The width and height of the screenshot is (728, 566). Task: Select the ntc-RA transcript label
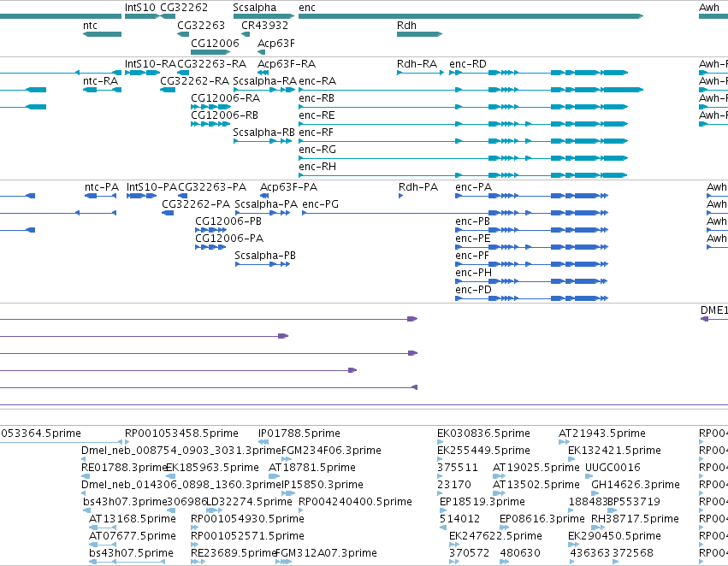tap(100, 80)
